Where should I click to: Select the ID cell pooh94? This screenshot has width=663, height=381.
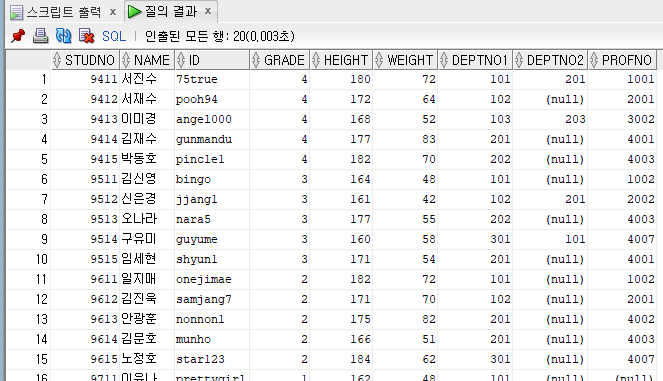coord(212,99)
